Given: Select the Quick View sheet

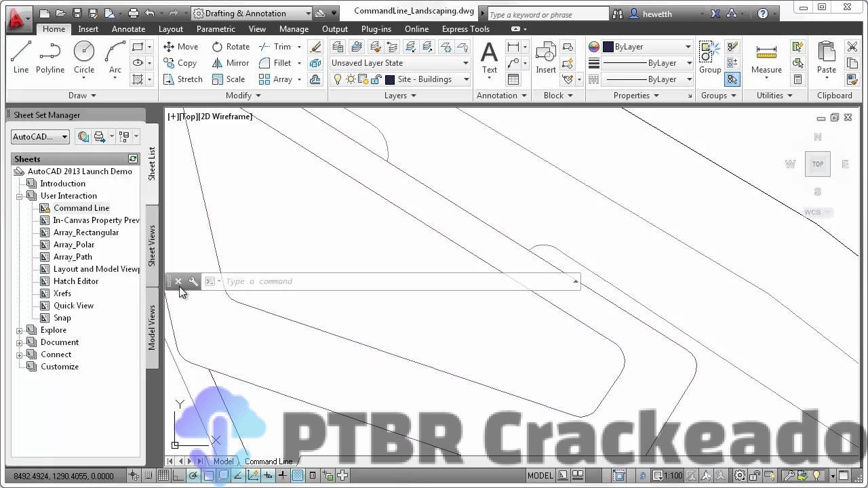Looking at the screenshot, I should 73,306.
